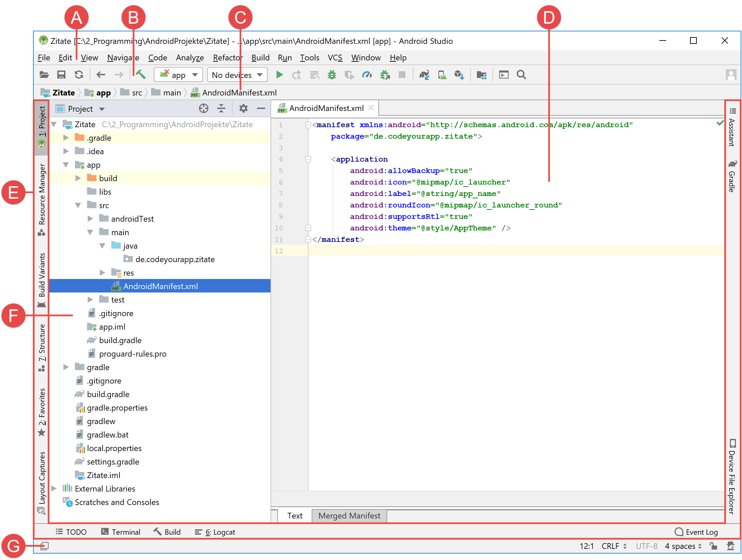Click the Save All floppy icon

click(x=61, y=75)
